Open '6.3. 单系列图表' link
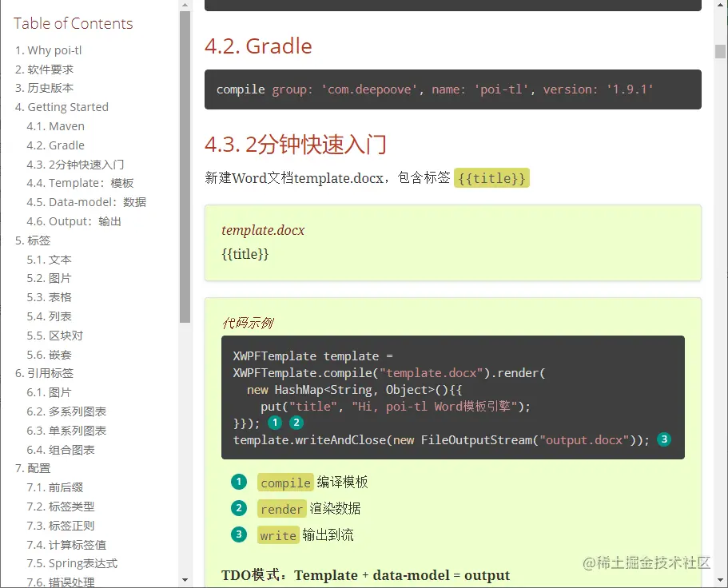The height and width of the screenshot is (588, 728). (x=66, y=431)
